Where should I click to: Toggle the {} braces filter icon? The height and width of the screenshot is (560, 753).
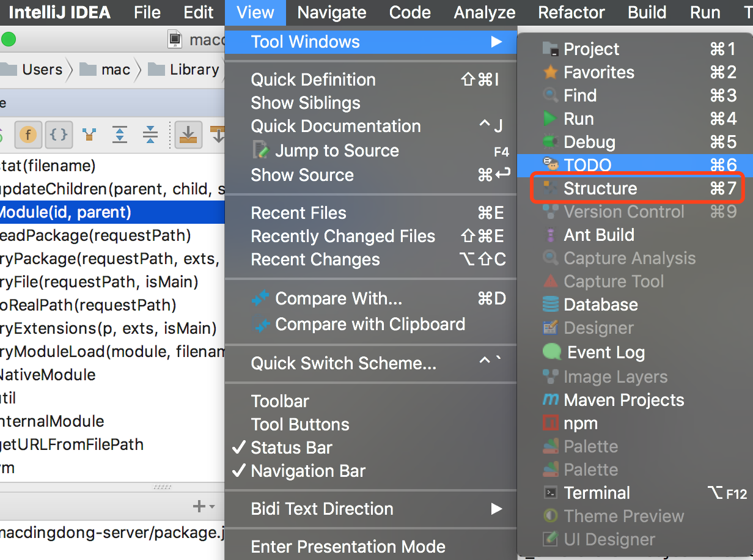58,134
